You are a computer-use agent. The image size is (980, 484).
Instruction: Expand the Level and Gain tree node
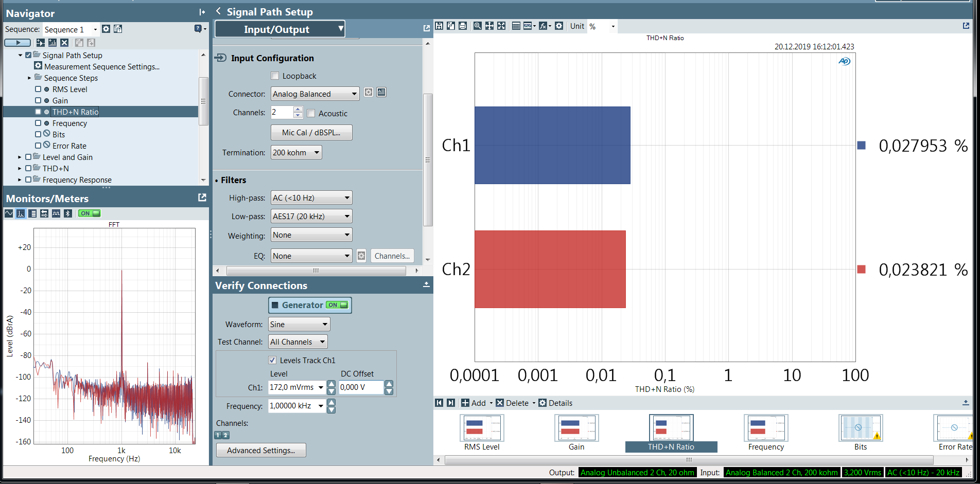(20, 157)
